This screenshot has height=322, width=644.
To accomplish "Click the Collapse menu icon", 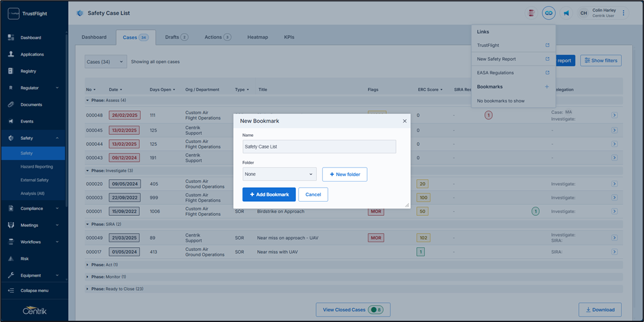I will point(11,291).
